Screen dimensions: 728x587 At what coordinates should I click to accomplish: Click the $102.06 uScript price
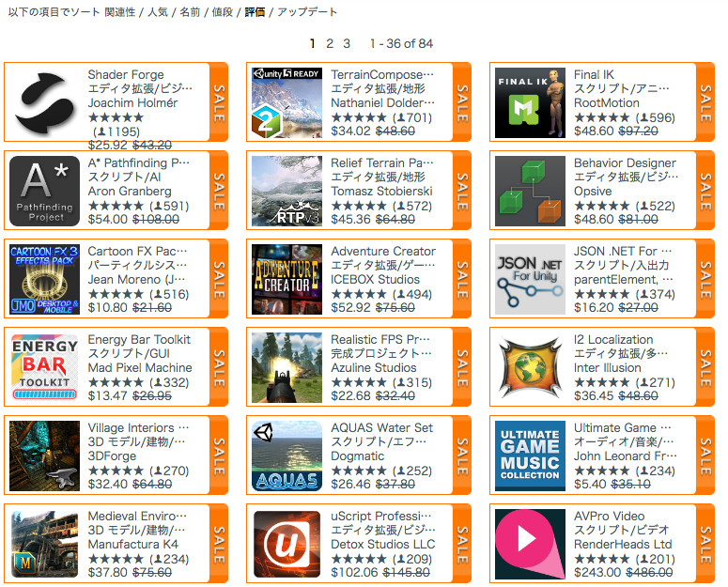(354, 573)
